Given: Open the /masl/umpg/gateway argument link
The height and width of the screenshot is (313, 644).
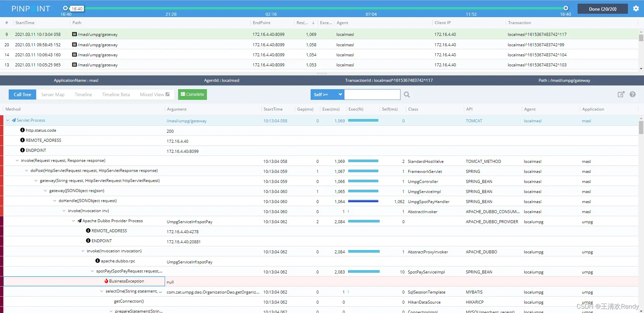Looking at the screenshot, I should [186, 121].
